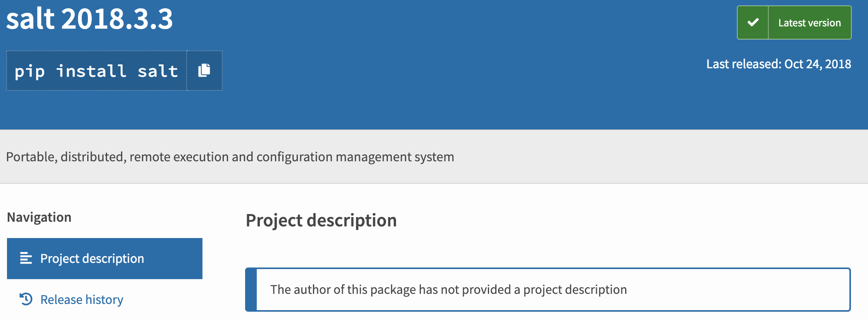The height and width of the screenshot is (321, 868).
Task: Click the package summary about remote execution
Action: [x=230, y=157]
